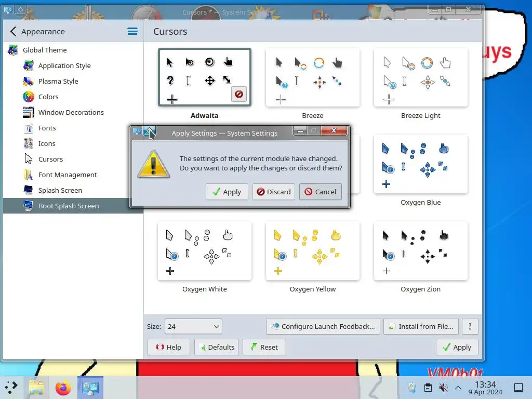
Task: Open Global Theme settings
Action: click(73, 50)
